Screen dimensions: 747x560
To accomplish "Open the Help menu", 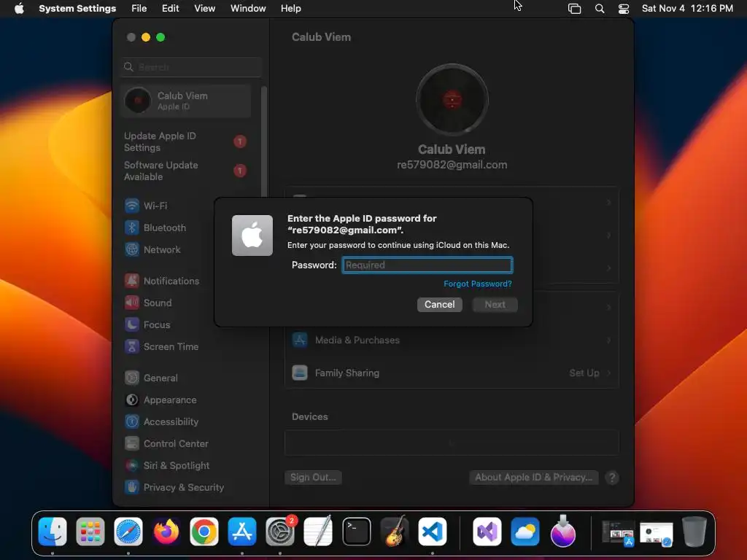I will (290, 8).
